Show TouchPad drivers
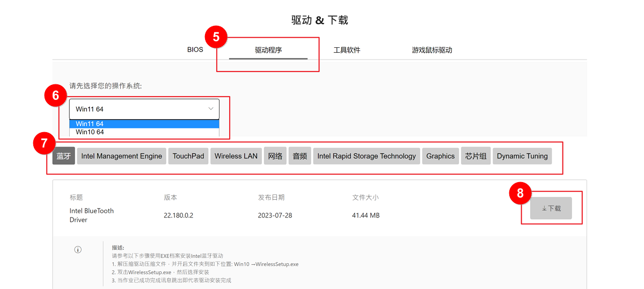Screen dimensions: 644x289 point(188,156)
